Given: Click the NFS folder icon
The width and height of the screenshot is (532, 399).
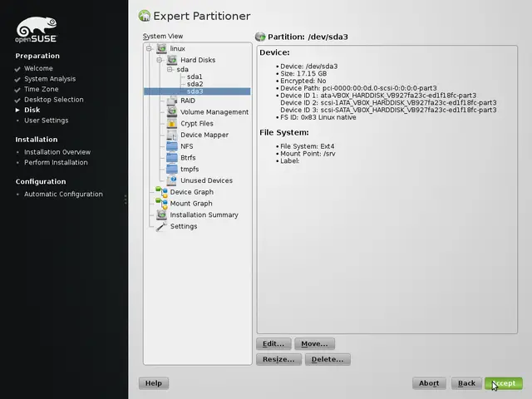Looking at the screenshot, I should pyautogui.click(x=172, y=146).
